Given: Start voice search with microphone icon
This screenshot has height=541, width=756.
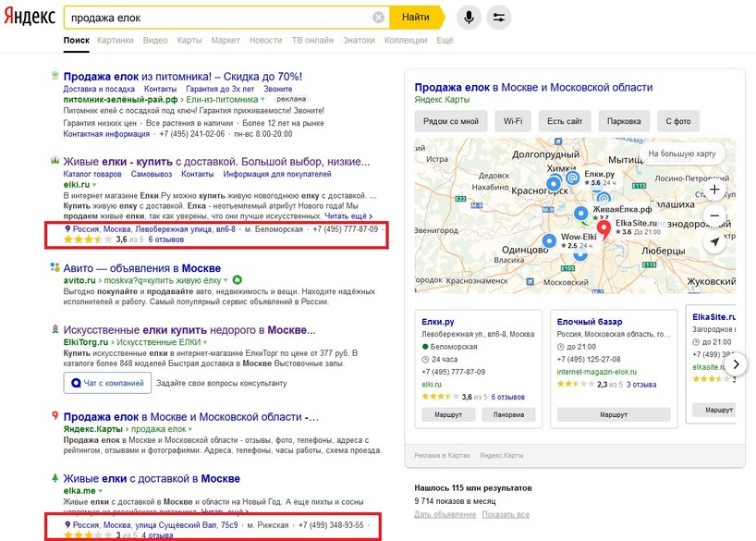Looking at the screenshot, I should tap(469, 18).
